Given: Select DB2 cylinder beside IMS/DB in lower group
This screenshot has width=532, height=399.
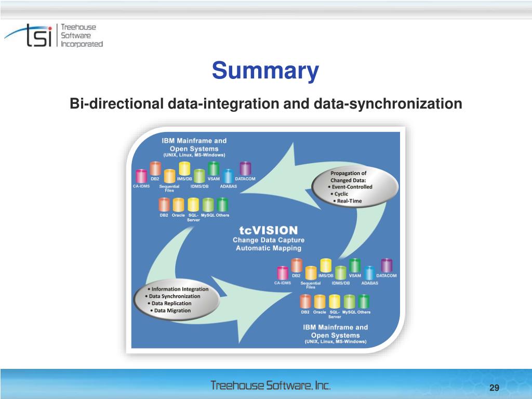Looking at the screenshot, I should pos(297,265).
